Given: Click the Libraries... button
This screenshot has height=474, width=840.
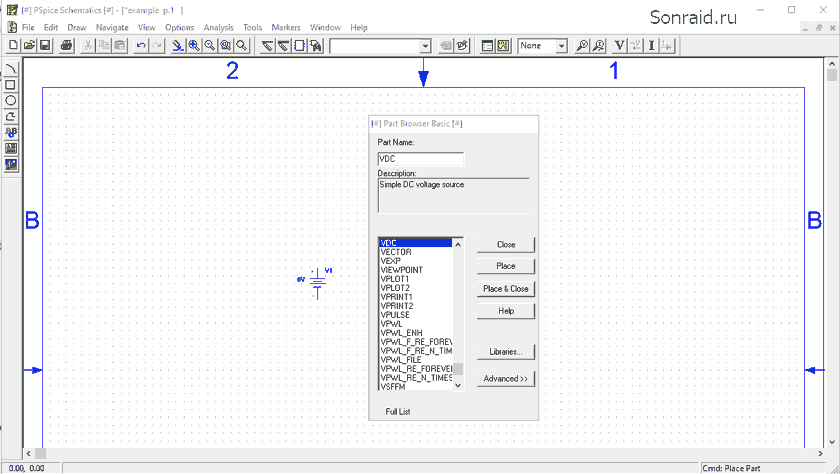Looking at the screenshot, I should click(x=506, y=352).
